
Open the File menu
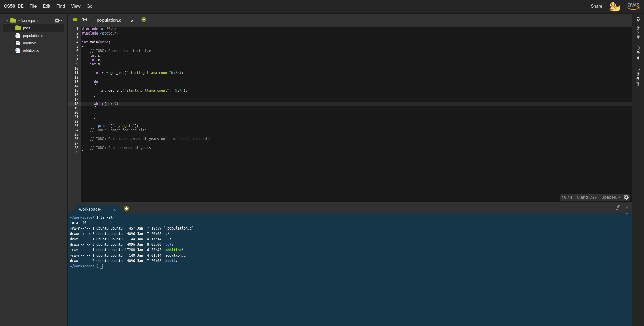coord(33,6)
